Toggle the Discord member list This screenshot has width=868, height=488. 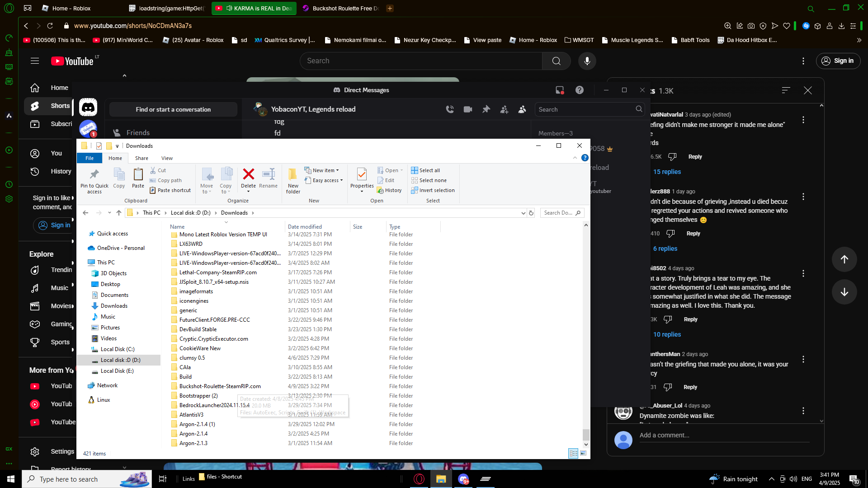(x=522, y=109)
